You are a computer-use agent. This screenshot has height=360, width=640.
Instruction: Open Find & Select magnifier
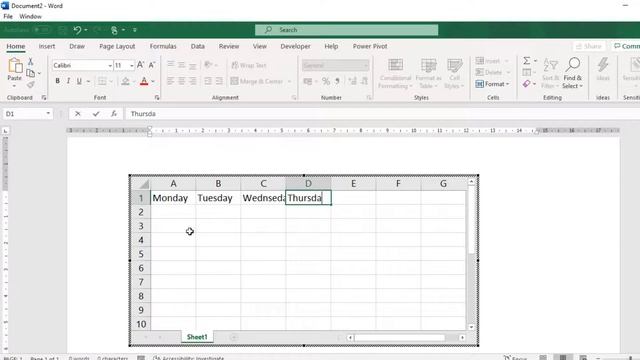(573, 73)
